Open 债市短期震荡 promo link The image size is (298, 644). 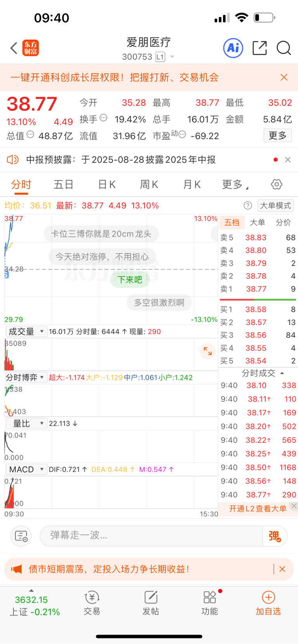[x=109, y=569]
